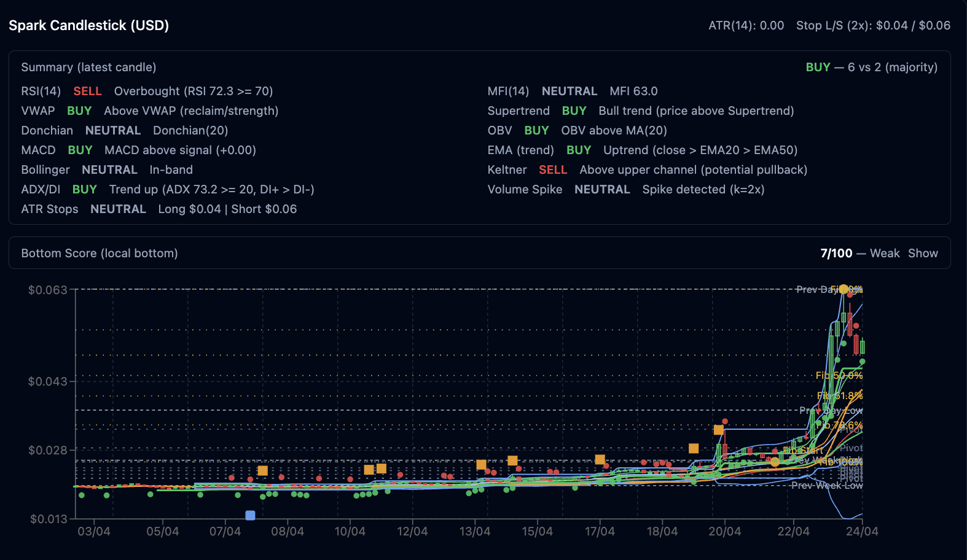Click the 7/100 bottom score value
Image resolution: width=967 pixels, height=560 pixels.
coord(836,253)
